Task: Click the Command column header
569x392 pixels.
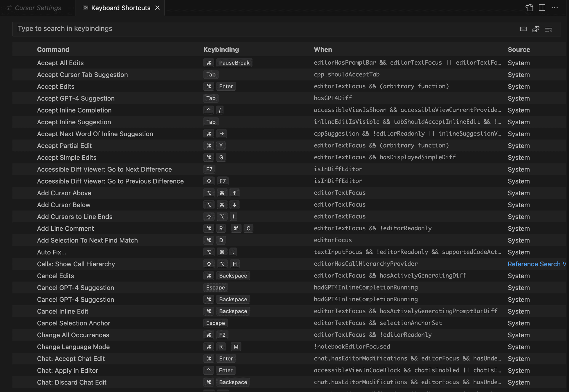Action: [x=53, y=49]
